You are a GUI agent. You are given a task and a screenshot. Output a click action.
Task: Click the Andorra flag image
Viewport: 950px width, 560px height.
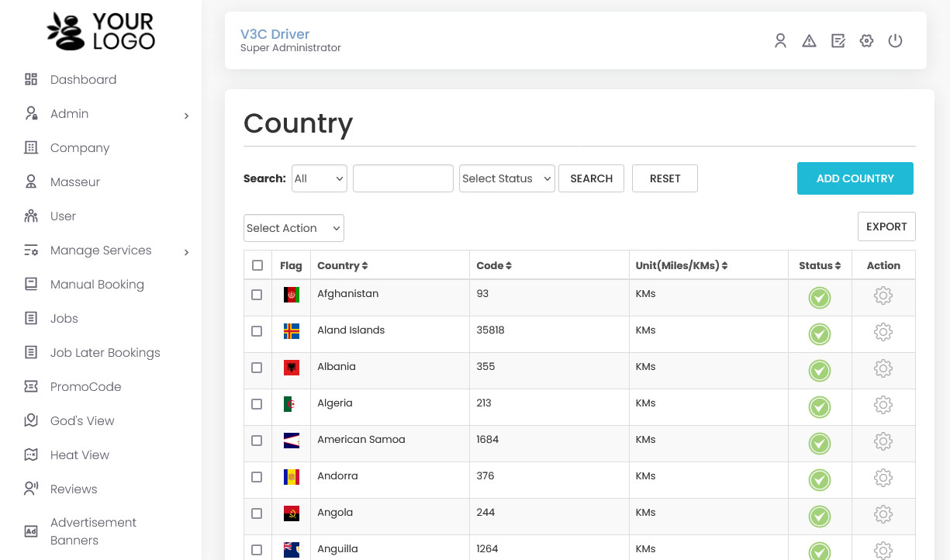click(x=292, y=477)
